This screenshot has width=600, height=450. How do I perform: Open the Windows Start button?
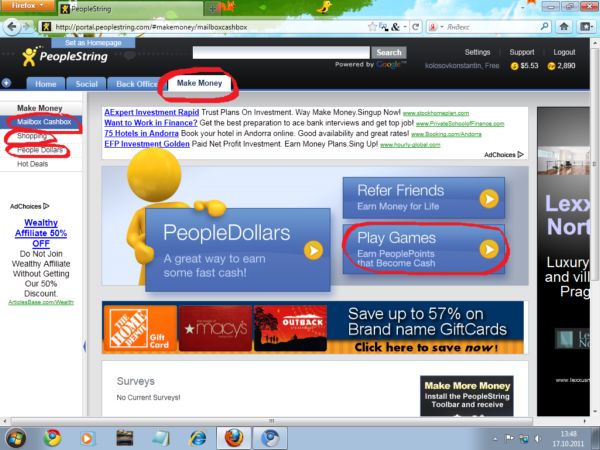point(16,438)
